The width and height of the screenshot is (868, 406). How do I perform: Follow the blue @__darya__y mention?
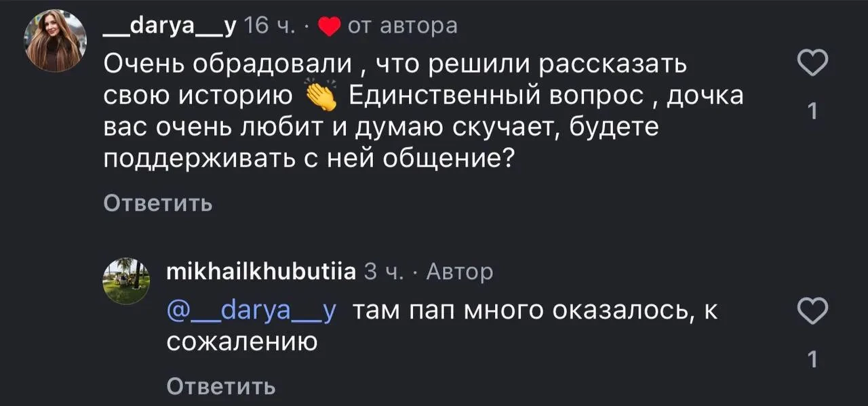point(251,312)
